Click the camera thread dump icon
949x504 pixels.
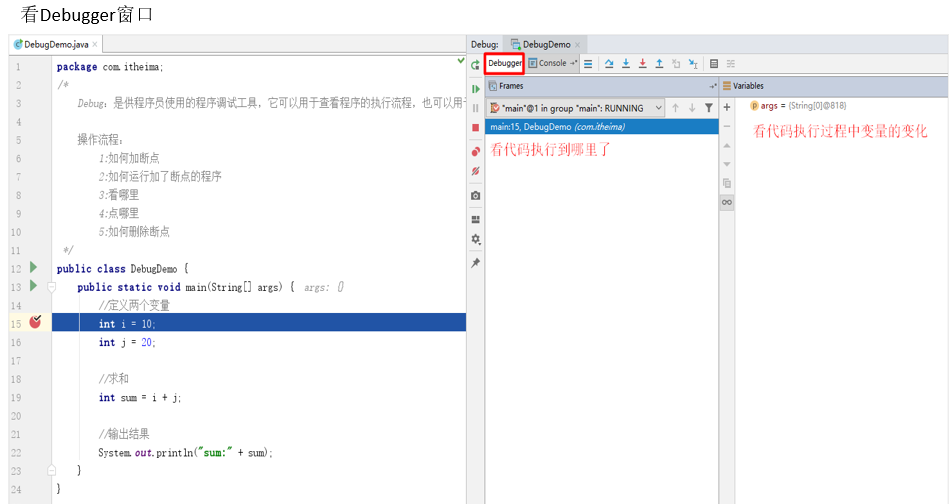476,195
